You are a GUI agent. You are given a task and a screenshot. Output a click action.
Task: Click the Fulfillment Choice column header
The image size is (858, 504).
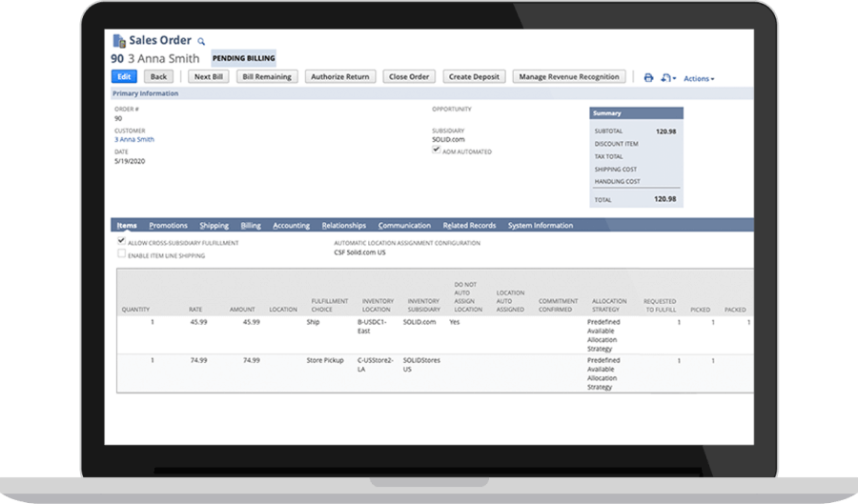coord(330,305)
